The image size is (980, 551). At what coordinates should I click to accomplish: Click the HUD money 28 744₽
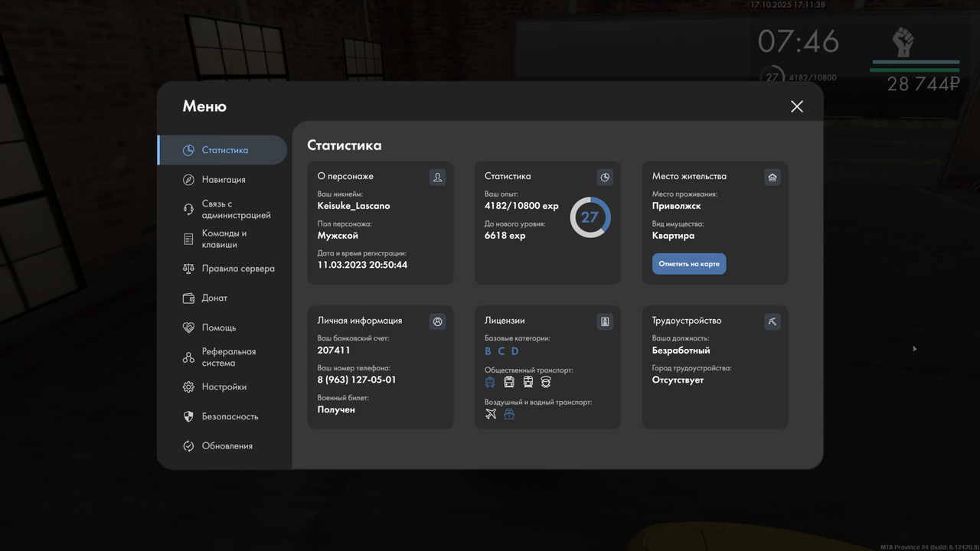[x=923, y=84]
